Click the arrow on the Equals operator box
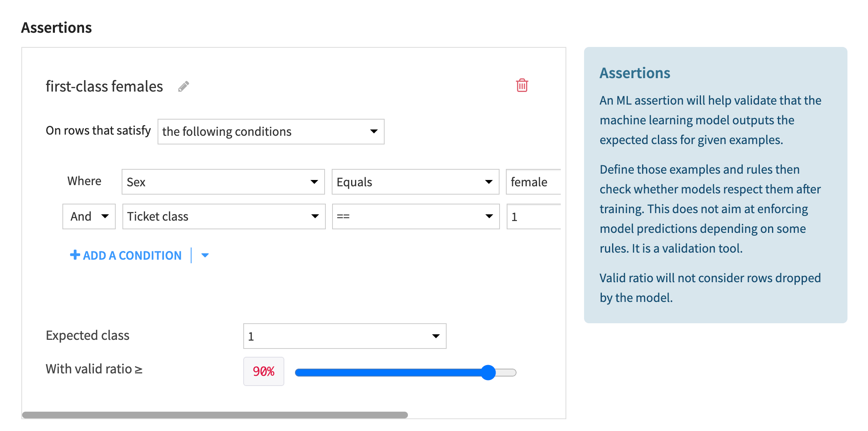868x431 pixels. coord(489,182)
